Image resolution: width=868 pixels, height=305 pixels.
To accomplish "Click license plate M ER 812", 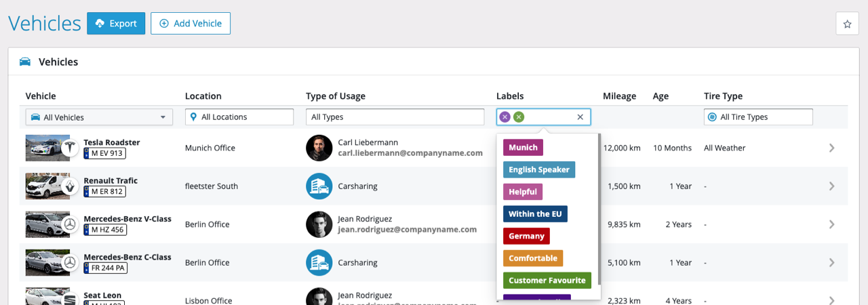I will pos(104,191).
